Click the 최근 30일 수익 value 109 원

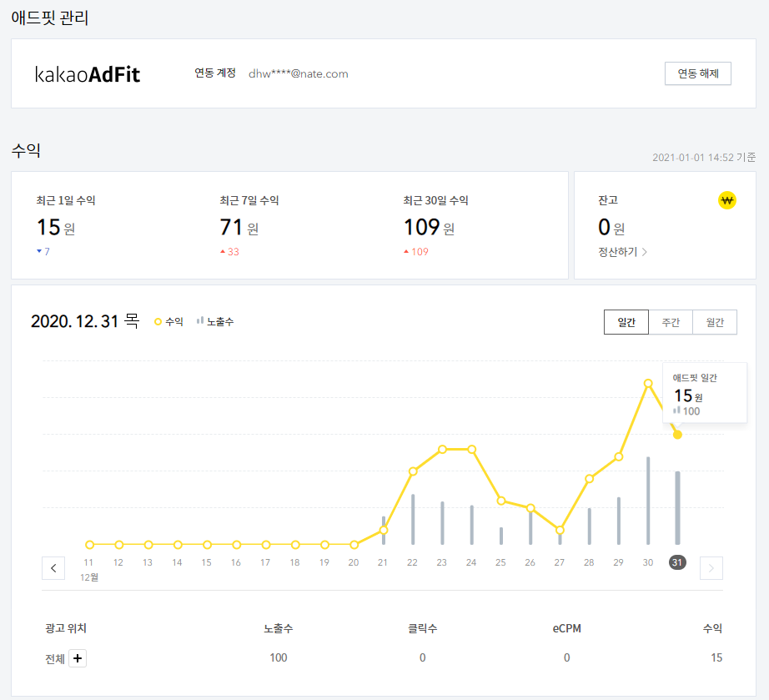click(x=430, y=228)
